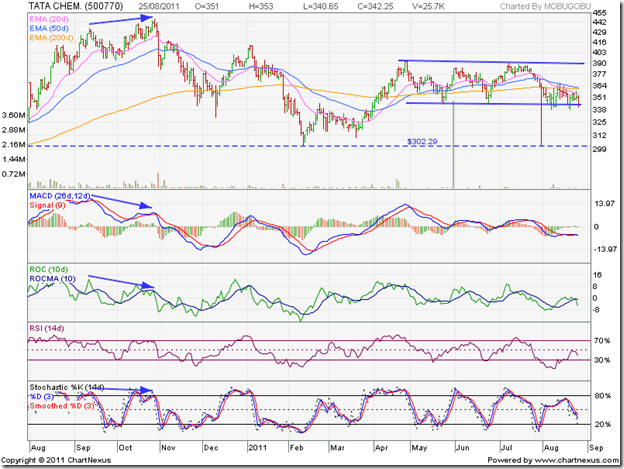
Task: Click the Charted By MOBUGOBU credit text
Action: (x=545, y=6)
